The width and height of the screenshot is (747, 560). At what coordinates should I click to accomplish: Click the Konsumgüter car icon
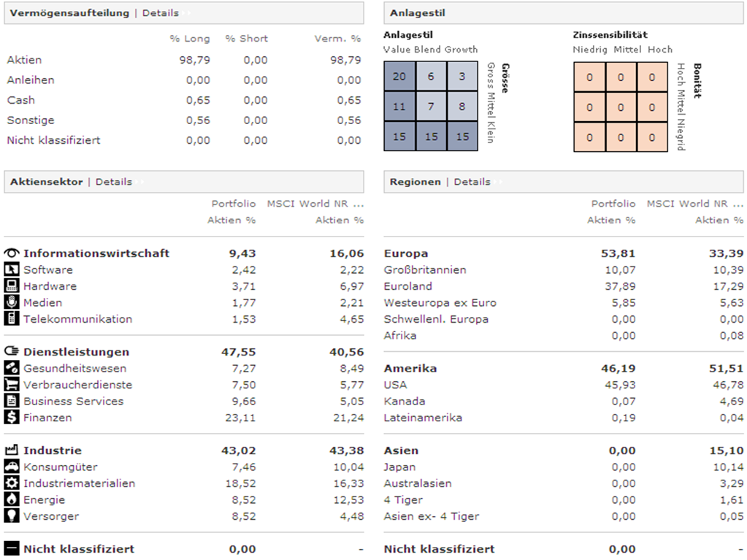[12, 467]
